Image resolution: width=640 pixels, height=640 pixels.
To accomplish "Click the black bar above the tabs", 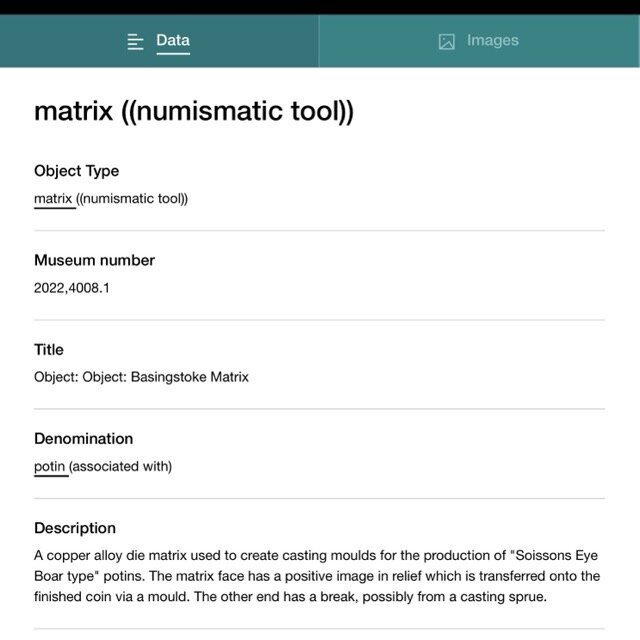I will click(x=320, y=7).
